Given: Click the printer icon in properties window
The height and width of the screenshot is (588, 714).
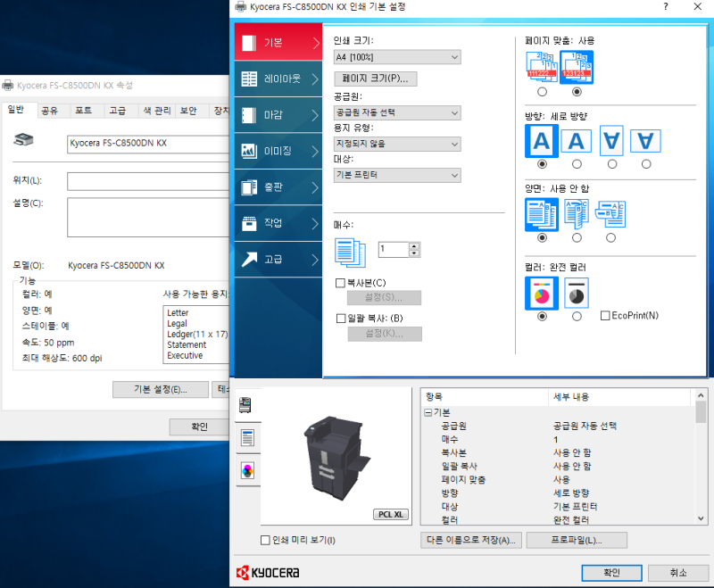Looking at the screenshot, I should 24,140.
